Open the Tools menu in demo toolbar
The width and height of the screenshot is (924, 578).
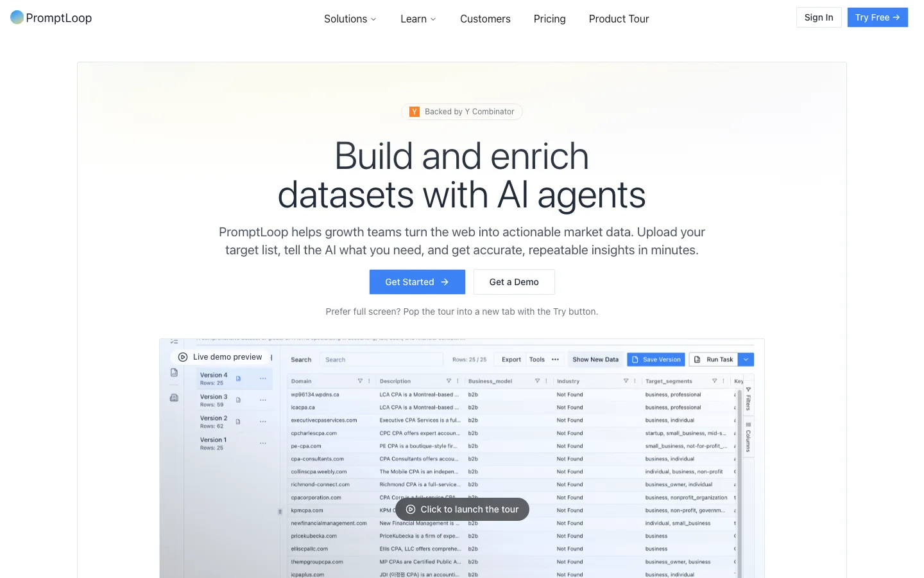(537, 360)
